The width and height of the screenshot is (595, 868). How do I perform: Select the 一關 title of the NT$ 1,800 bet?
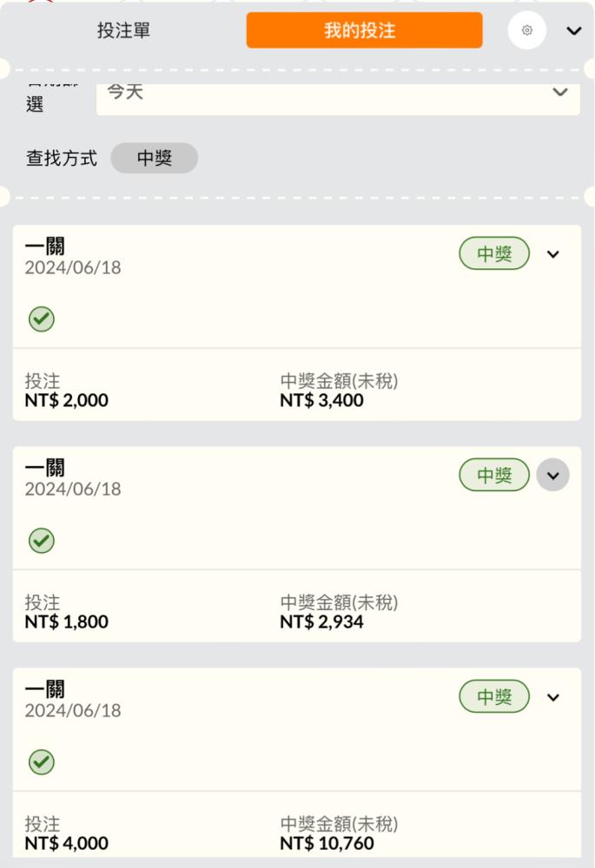click(x=44, y=469)
